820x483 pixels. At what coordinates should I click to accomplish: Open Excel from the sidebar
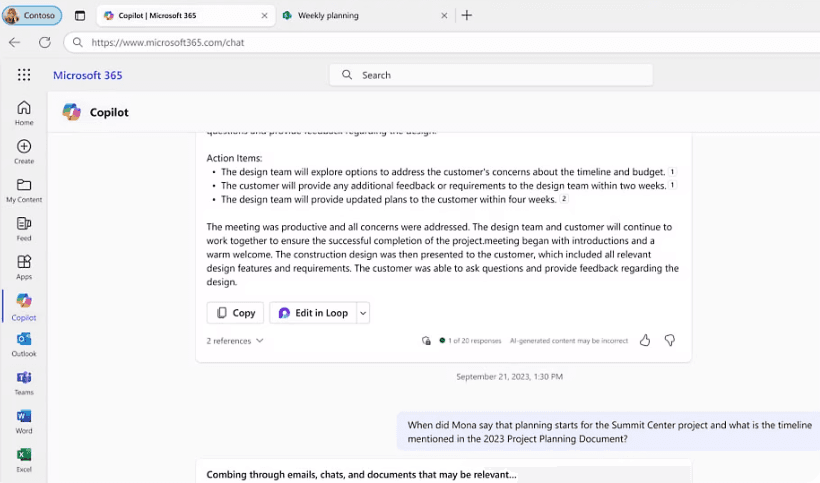point(24,459)
